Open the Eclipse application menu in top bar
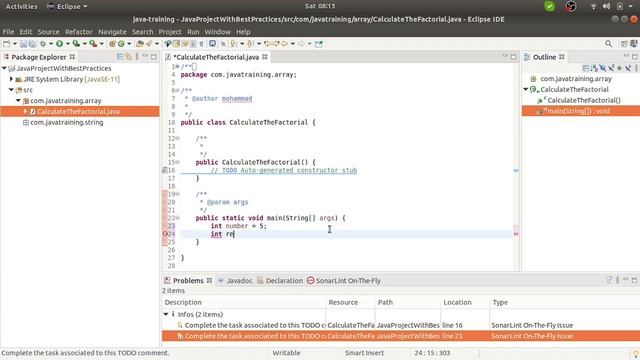 tap(67, 6)
